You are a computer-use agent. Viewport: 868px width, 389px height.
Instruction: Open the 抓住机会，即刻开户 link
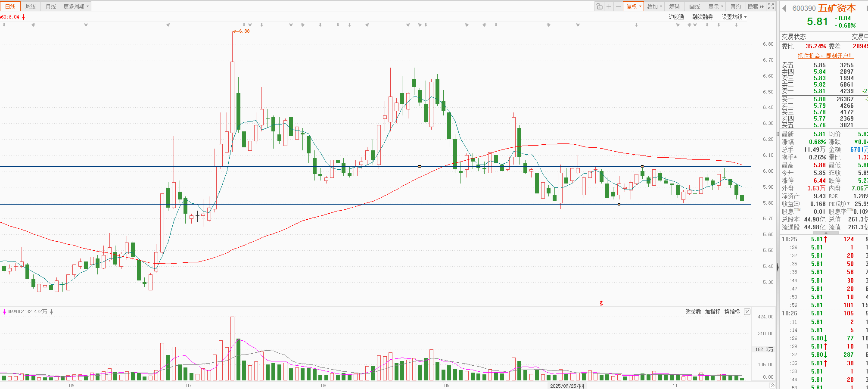825,56
